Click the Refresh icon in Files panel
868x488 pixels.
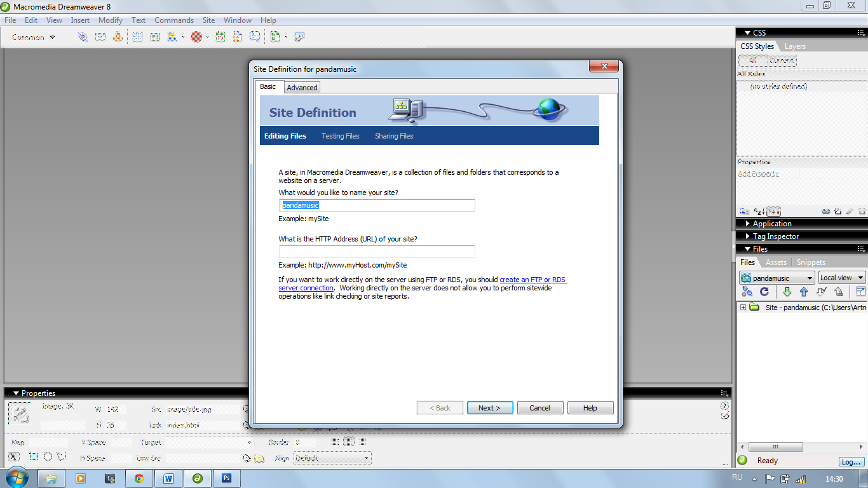click(x=764, y=292)
